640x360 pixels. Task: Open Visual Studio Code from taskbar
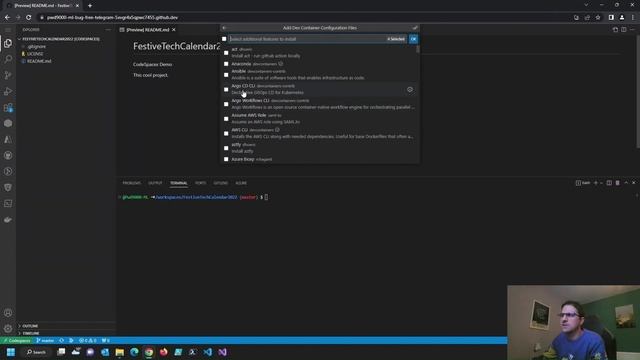(207, 352)
